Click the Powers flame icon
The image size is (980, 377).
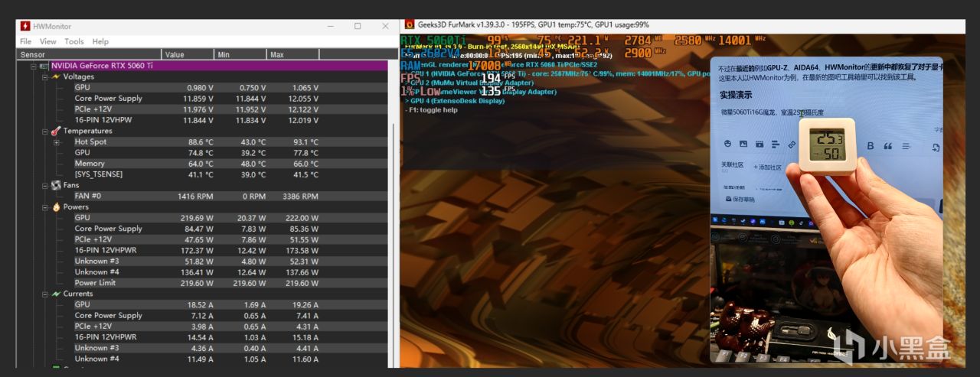(56, 206)
